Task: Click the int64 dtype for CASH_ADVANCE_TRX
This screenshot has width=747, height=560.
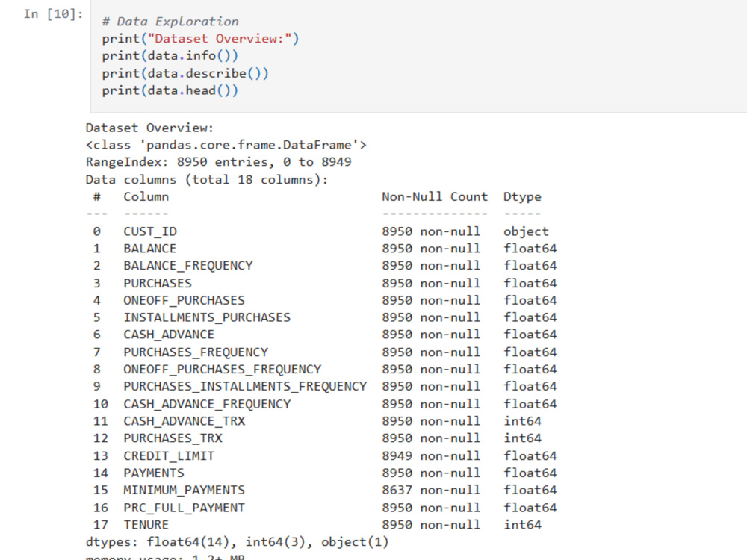Action: point(522,421)
